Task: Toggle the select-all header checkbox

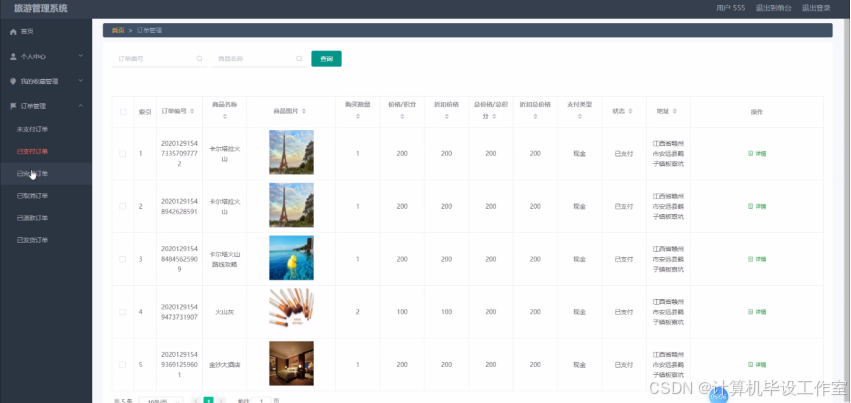Action: pos(123,112)
